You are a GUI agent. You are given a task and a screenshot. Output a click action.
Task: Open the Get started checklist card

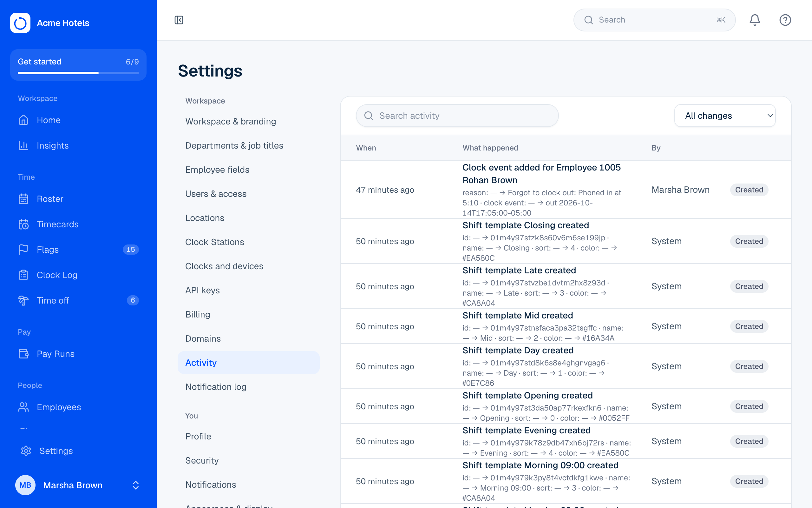78,65
